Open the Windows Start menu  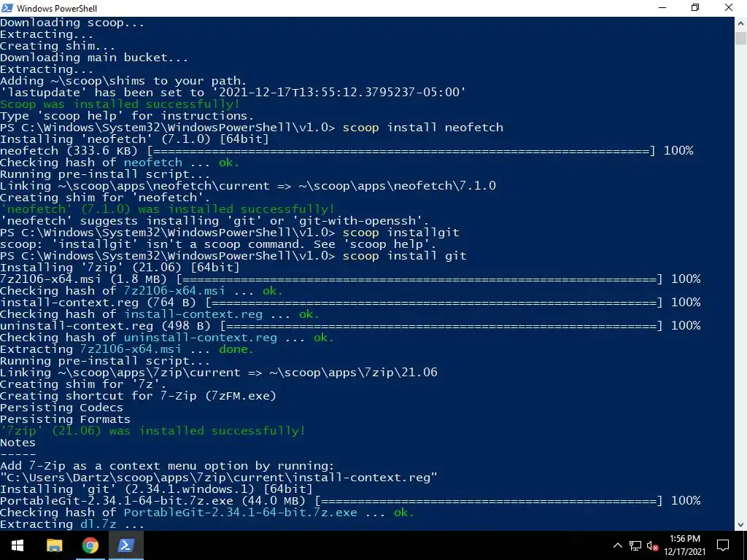point(18,545)
